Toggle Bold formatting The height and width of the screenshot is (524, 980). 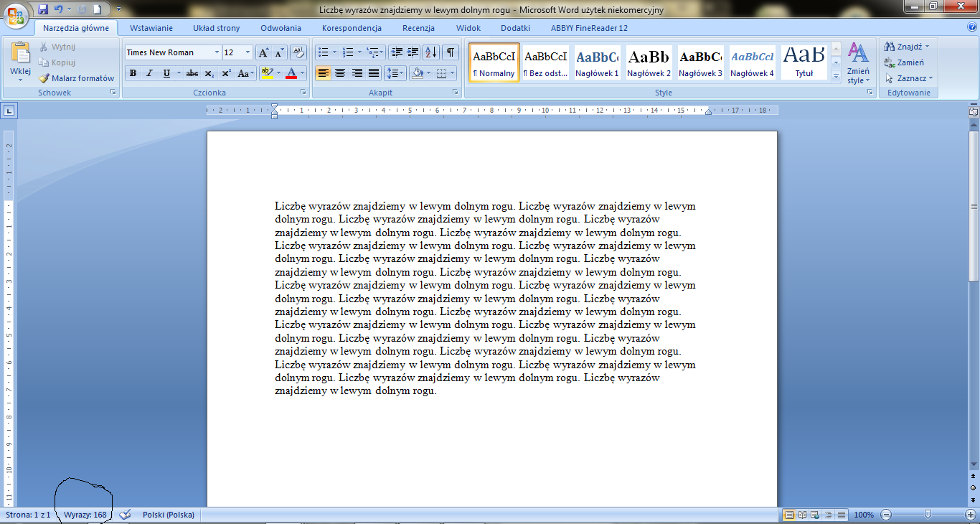coord(133,73)
